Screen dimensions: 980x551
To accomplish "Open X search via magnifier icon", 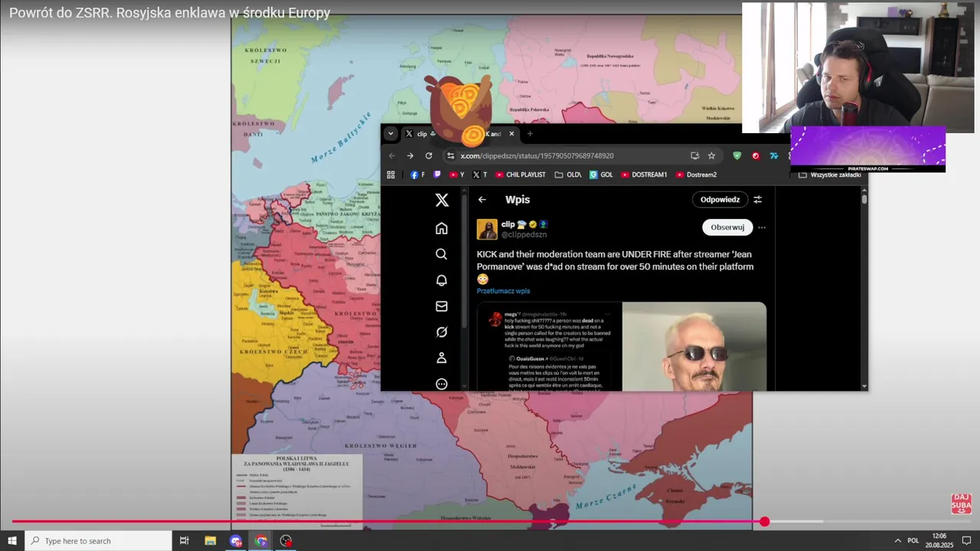I will click(x=442, y=254).
